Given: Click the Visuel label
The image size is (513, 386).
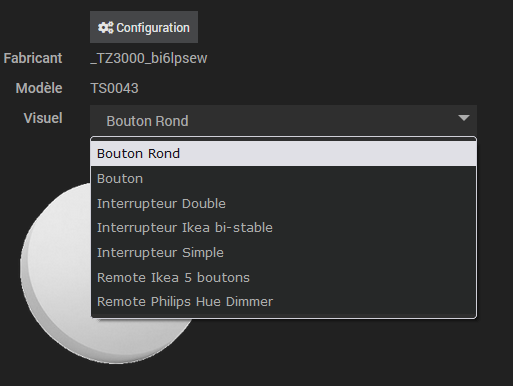Looking at the screenshot, I should tap(43, 118).
